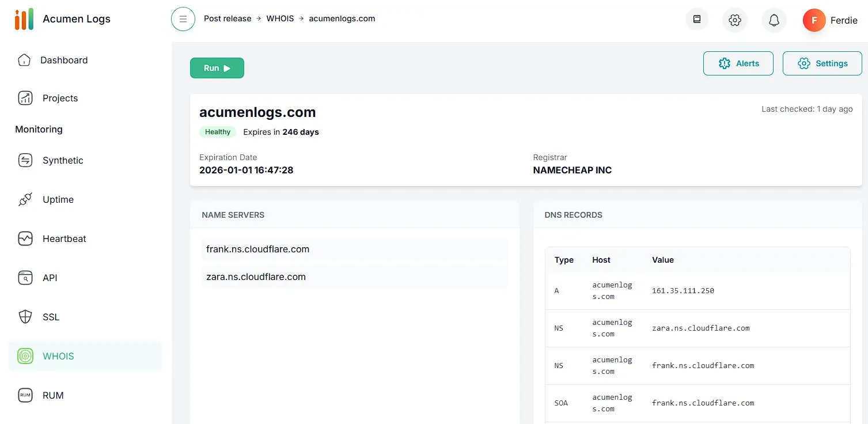Image resolution: width=868 pixels, height=424 pixels.
Task: Click Ferdie username label
Action: point(844,20)
